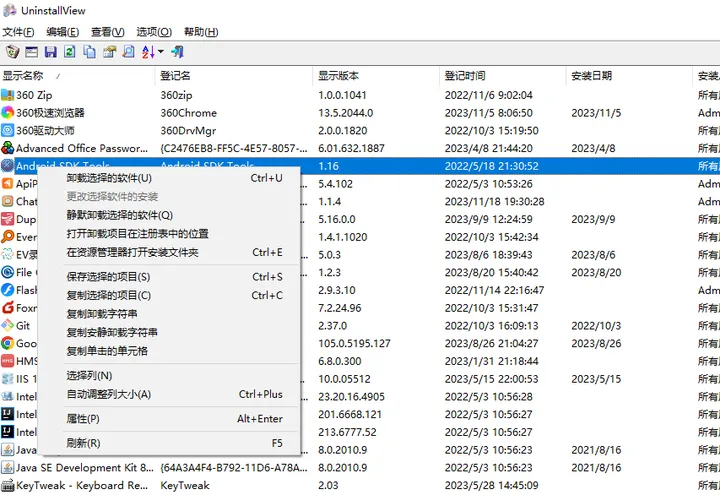The width and height of the screenshot is (720, 495).
Task: Open 属性(P) from context menu
Action: (x=169, y=419)
